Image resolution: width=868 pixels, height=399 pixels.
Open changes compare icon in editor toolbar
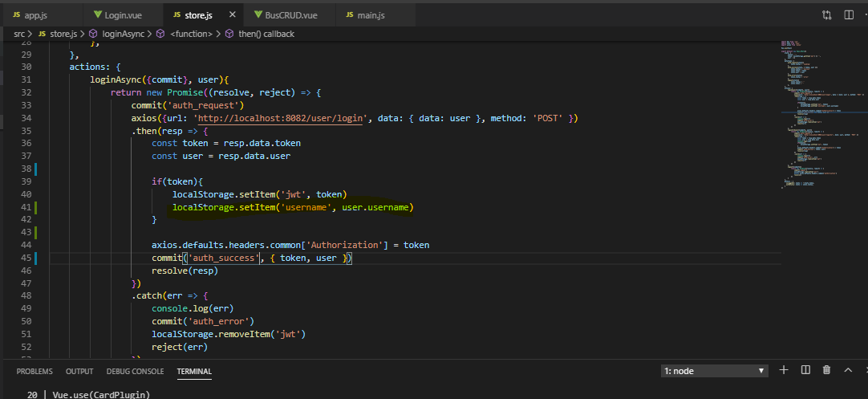pos(826,15)
